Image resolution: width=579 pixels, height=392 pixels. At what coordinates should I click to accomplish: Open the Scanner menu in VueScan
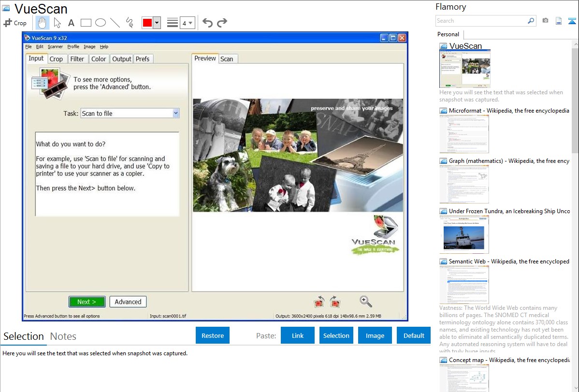click(55, 46)
